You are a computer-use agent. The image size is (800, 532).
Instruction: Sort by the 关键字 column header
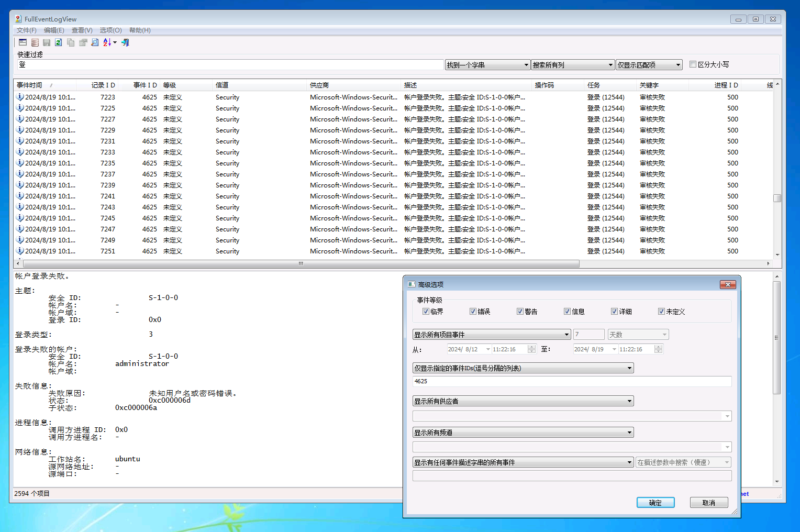pos(662,85)
